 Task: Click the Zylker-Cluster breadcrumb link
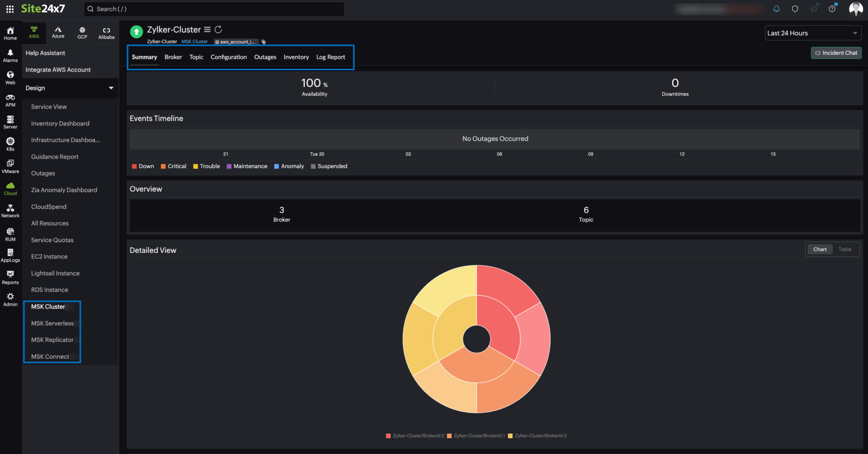tap(162, 41)
